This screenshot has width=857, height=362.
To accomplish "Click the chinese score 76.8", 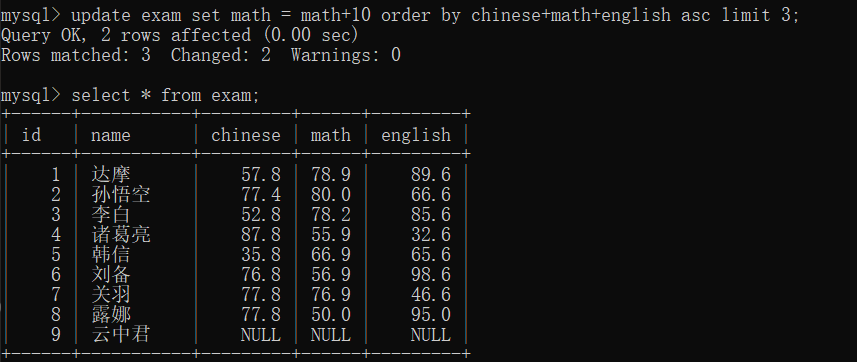I will pos(261,275).
